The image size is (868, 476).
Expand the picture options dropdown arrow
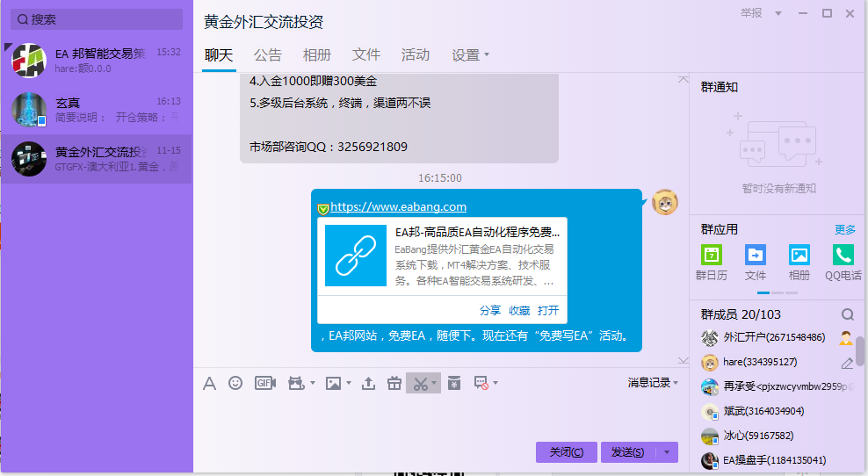[348, 383]
